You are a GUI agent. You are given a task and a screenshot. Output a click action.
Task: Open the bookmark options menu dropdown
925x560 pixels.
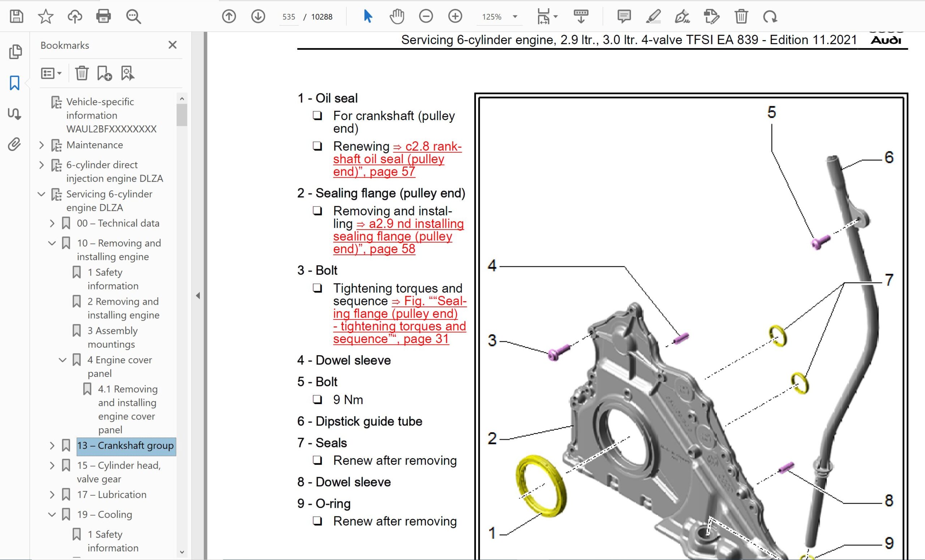click(51, 73)
